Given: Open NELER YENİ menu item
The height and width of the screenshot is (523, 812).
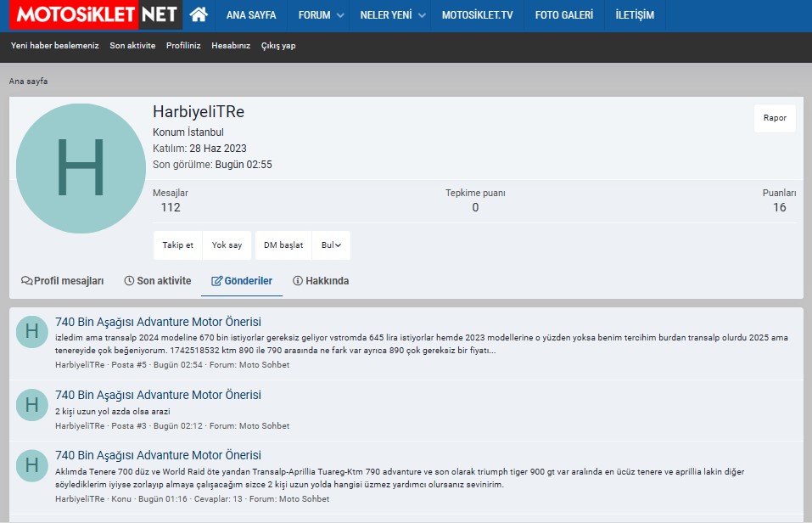Looking at the screenshot, I should (x=386, y=15).
